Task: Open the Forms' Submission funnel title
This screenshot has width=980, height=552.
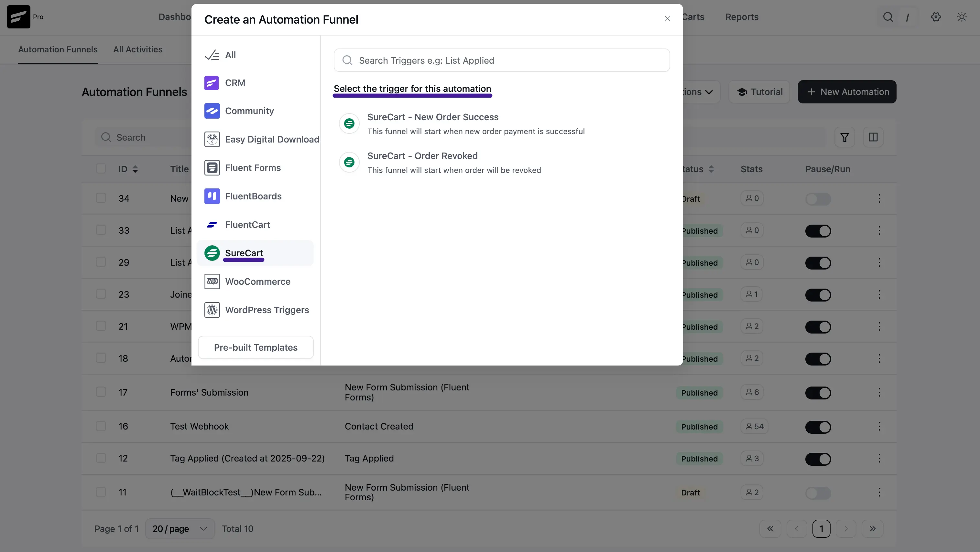Action: pyautogui.click(x=209, y=392)
